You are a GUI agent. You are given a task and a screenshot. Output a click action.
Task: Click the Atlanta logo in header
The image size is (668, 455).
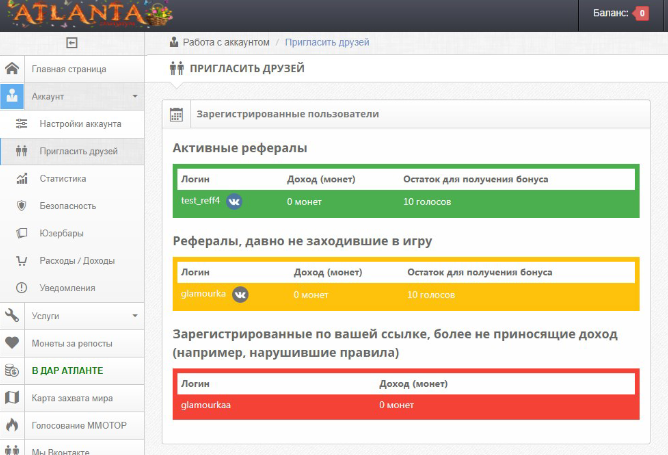click(89, 14)
